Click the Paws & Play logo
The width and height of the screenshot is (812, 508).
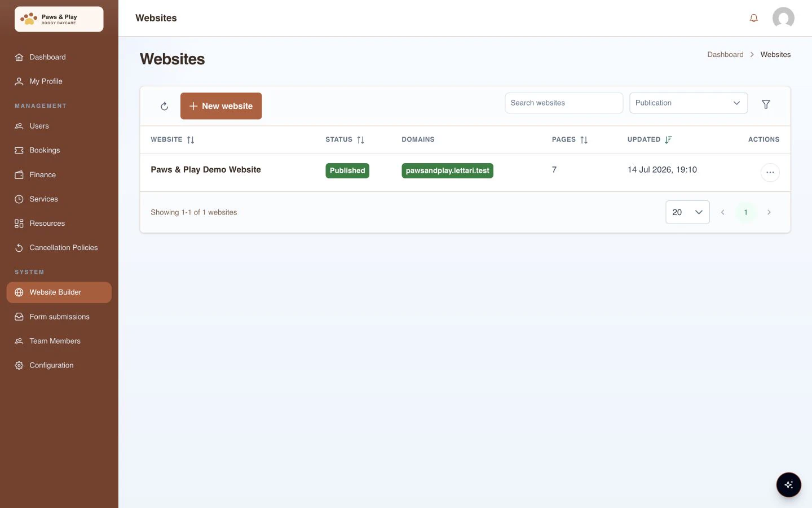tap(59, 19)
